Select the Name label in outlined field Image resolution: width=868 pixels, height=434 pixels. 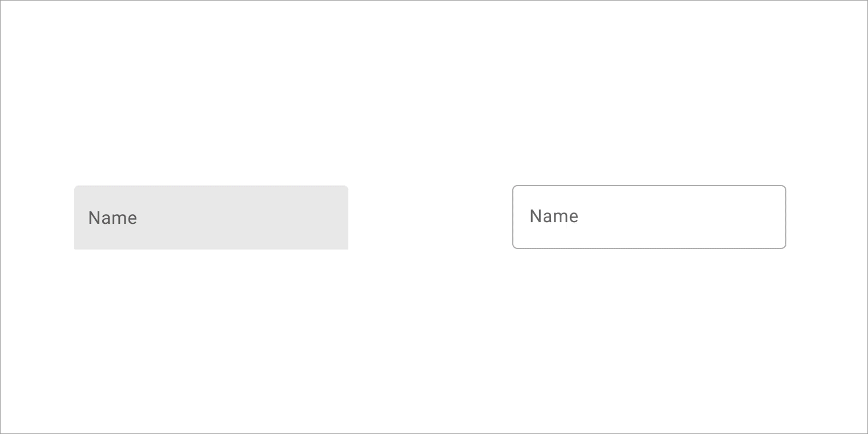[554, 216]
